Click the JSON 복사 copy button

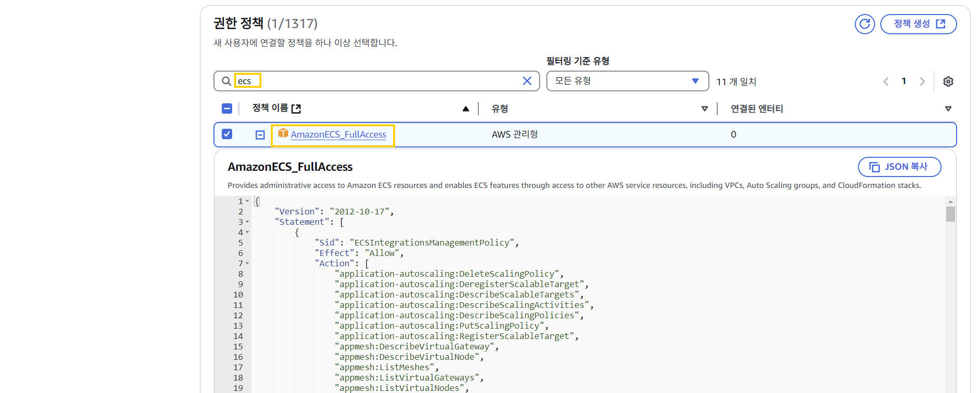(x=900, y=167)
